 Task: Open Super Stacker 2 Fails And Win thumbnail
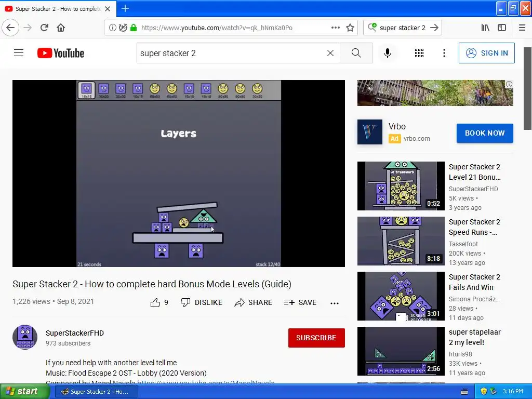pyautogui.click(x=401, y=296)
